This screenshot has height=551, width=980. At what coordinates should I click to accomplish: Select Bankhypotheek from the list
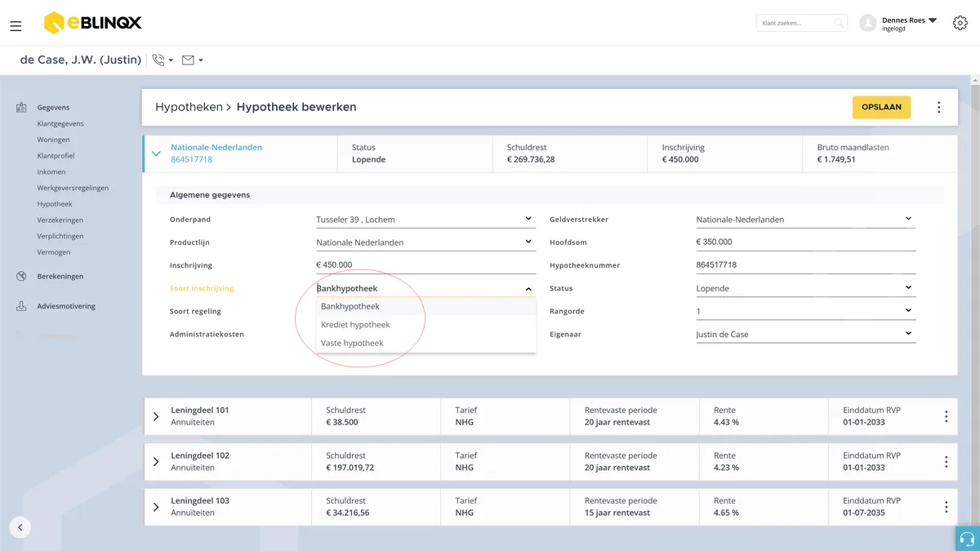[425, 307]
